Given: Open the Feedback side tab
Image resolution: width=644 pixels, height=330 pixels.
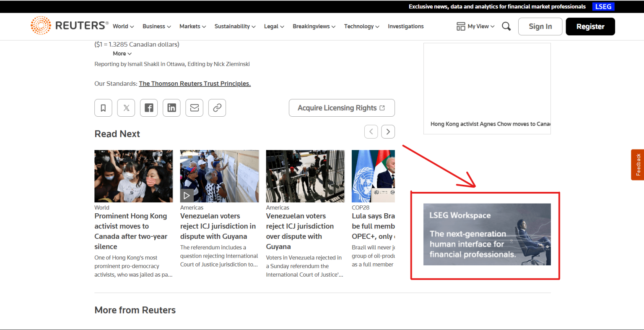Looking at the screenshot, I should pos(638,165).
